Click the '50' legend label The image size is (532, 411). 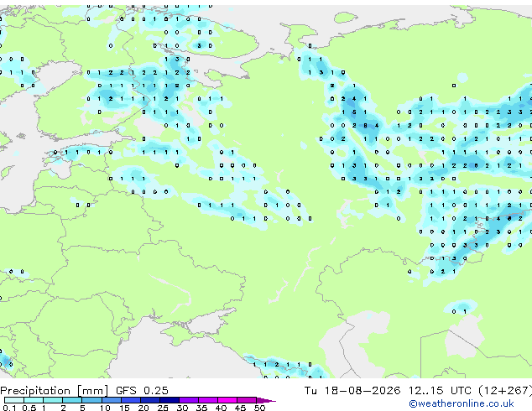tap(260, 408)
